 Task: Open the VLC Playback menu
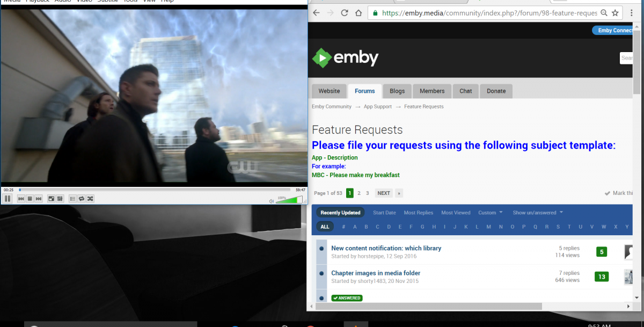(x=38, y=2)
